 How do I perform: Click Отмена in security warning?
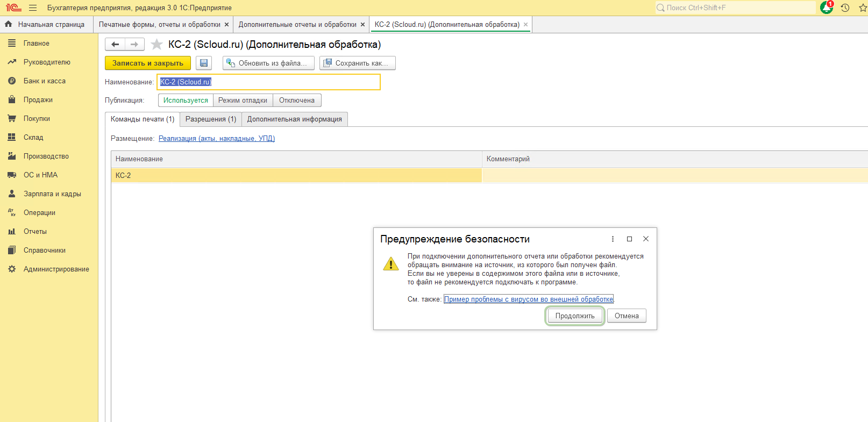(627, 316)
